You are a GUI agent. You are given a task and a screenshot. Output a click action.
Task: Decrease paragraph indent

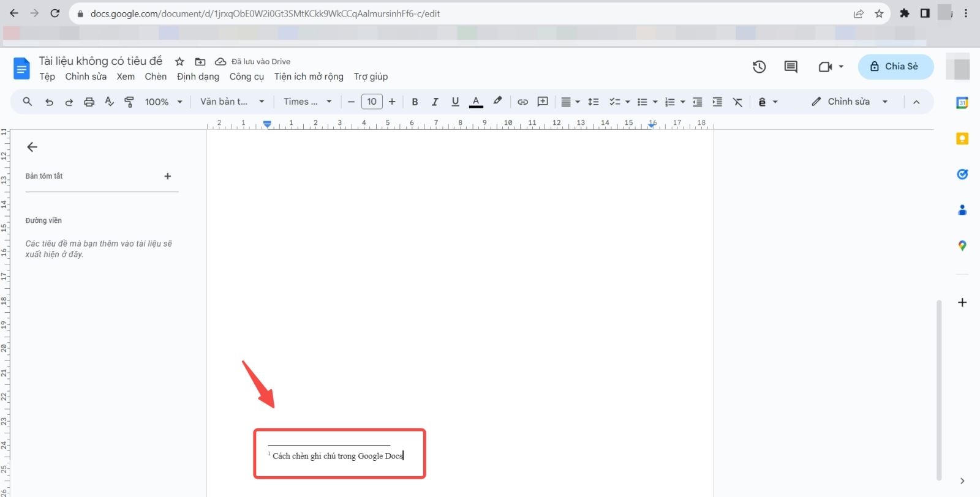pyautogui.click(x=697, y=102)
